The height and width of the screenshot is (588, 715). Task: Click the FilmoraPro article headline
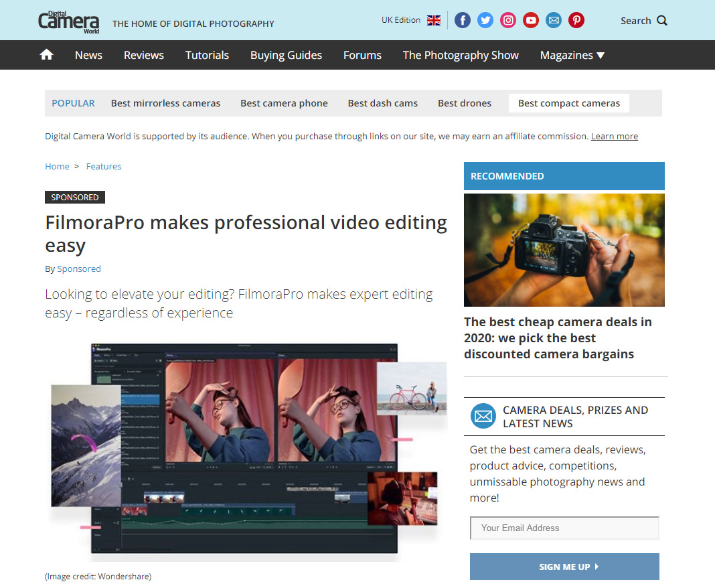[x=246, y=234]
